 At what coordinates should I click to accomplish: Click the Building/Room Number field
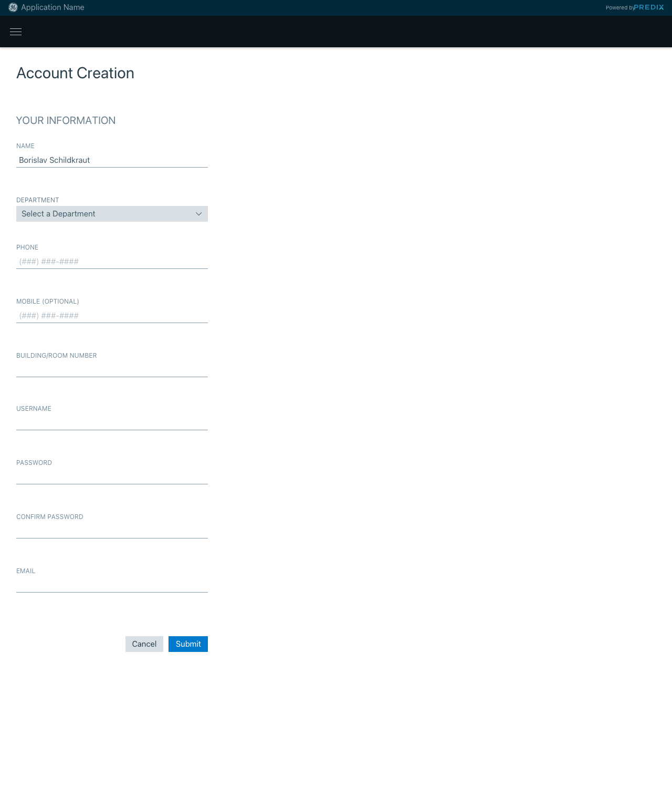click(112, 370)
